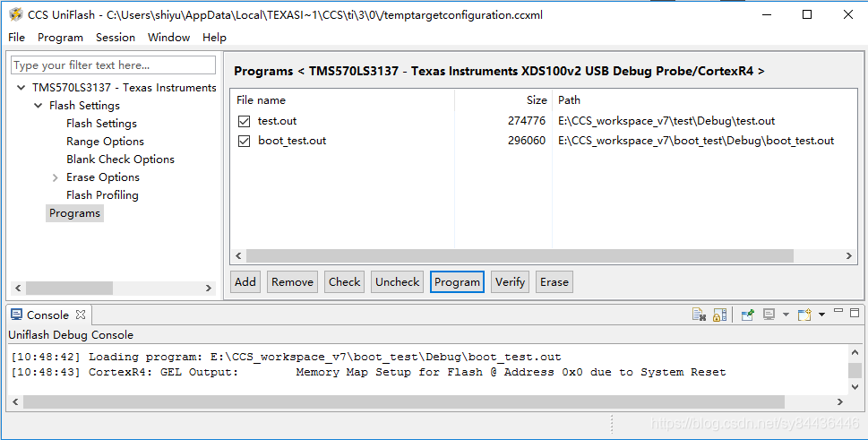Click the Program button
The width and height of the screenshot is (868, 440).
click(x=457, y=281)
